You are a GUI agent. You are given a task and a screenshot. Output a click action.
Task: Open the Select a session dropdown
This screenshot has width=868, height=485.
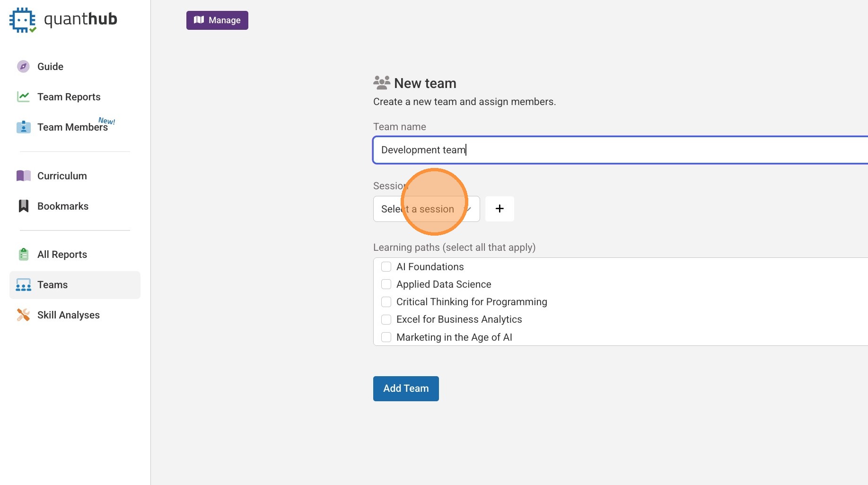(426, 209)
